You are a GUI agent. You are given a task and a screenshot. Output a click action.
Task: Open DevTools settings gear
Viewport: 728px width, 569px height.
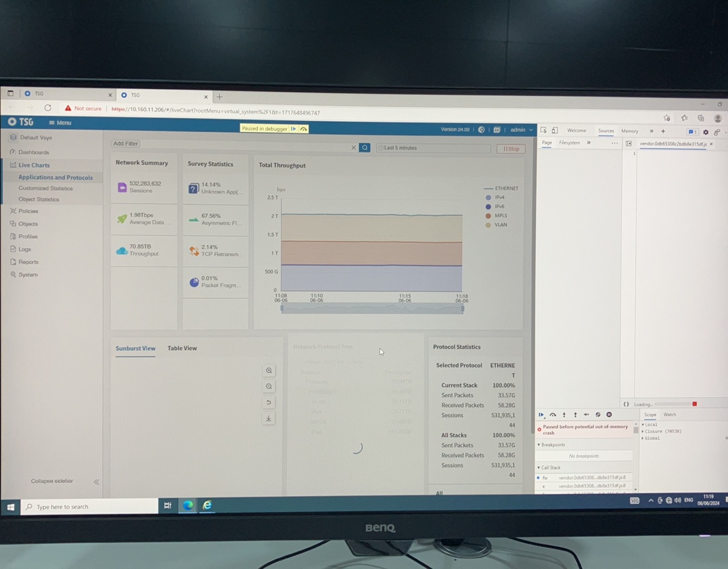point(706,132)
